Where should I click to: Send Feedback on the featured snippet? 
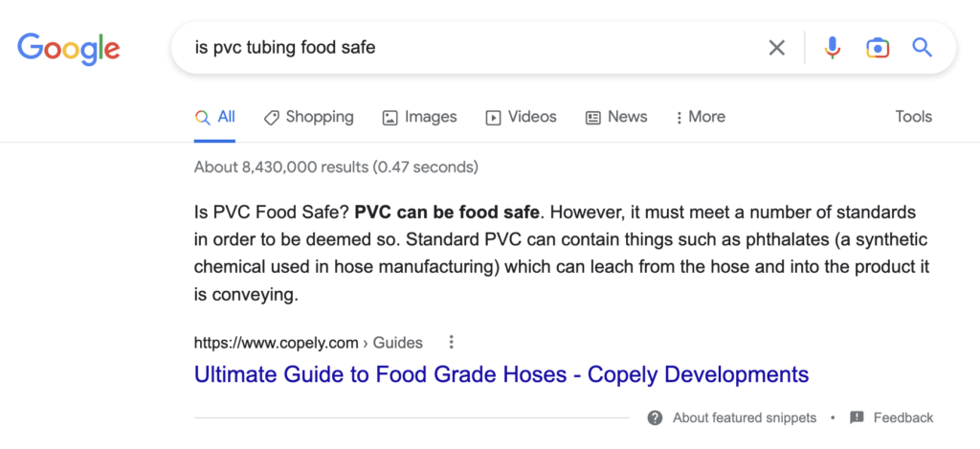[x=903, y=417]
